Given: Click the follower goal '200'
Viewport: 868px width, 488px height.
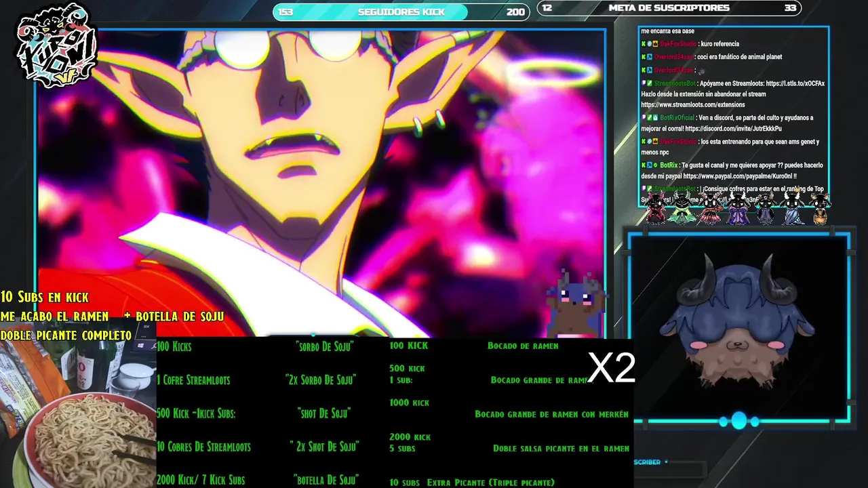Looking at the screenshot, I should pyautogui.click(x=515, y=12).
